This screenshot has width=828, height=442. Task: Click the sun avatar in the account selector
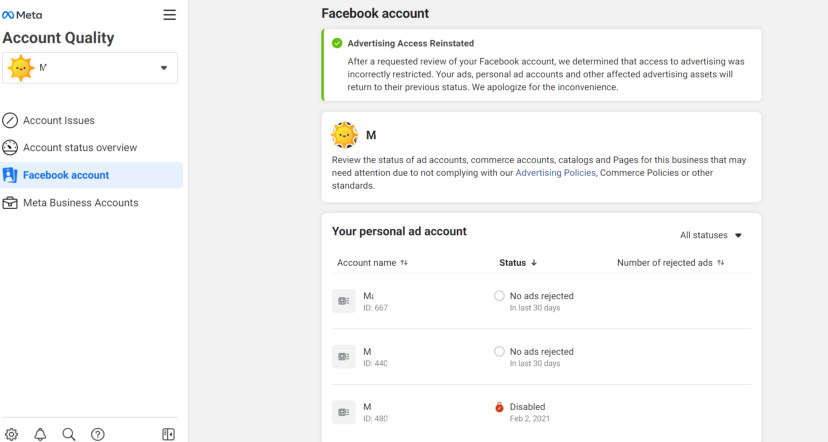(21, 68)
